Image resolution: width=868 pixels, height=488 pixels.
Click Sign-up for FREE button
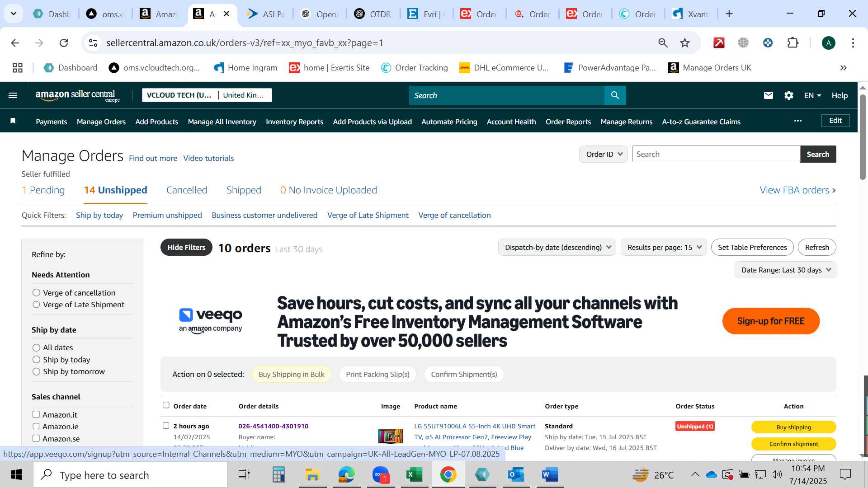click(x=771, y=321)
